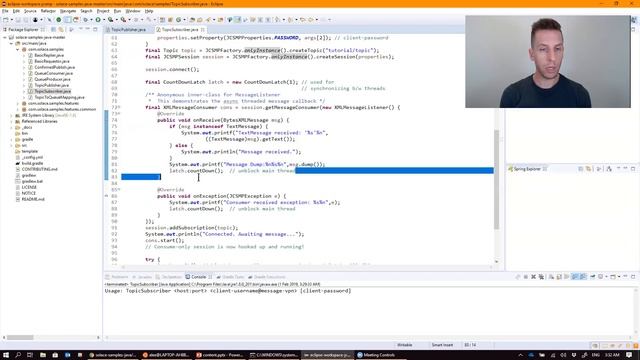Viewport: 640px width, 360px height.
Task: Collapse src/main/java source folder
Action: click(x=11, y=43)
